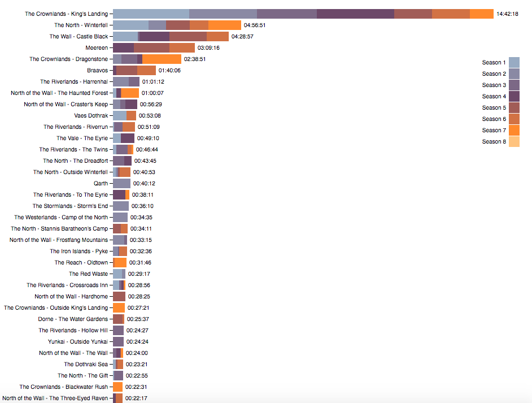The image size is (532, 403).
Task: Click Season 1 segment of King's Landing bar
Action: pos(151,14)
